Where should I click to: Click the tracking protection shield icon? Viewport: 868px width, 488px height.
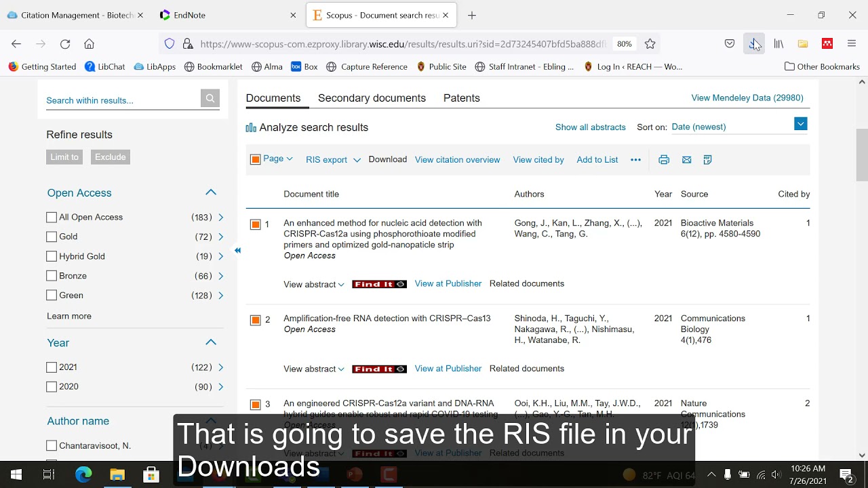(170, 44)
